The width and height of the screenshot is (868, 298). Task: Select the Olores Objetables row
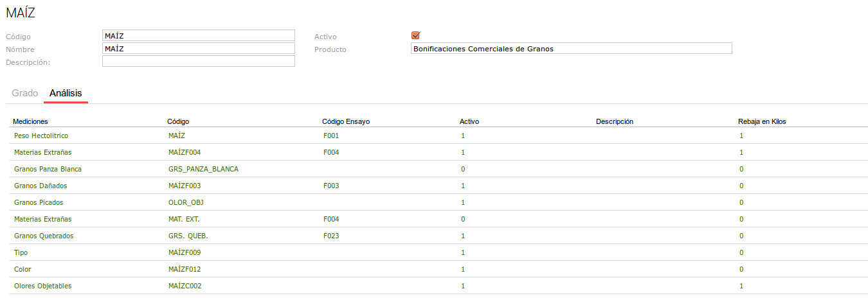point(42,286)
